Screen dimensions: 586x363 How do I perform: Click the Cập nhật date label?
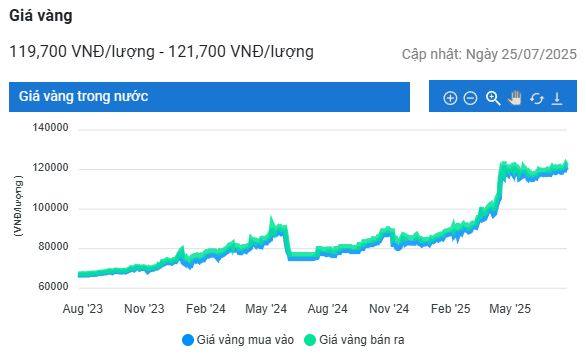pos(489,54)
